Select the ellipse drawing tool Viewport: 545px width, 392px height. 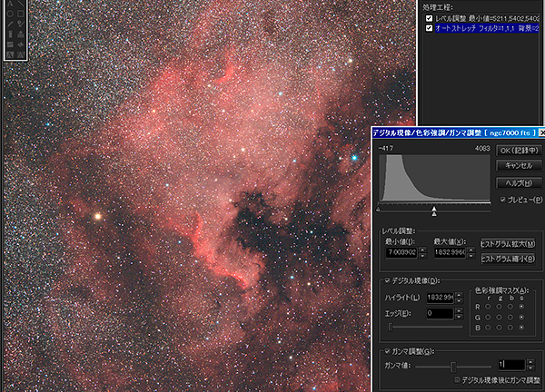tap(10, 14)
